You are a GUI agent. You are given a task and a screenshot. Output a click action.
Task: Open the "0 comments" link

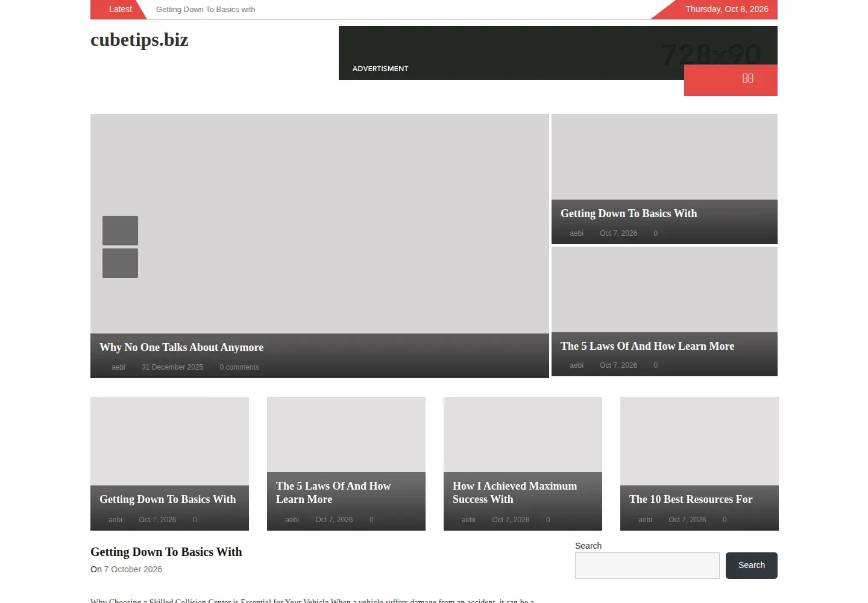239,367
